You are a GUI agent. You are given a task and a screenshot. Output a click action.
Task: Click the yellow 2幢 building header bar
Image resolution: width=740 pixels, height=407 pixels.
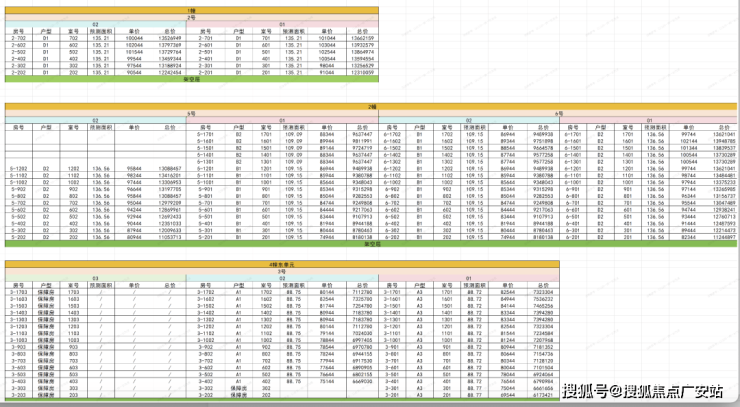click(371, 107)
